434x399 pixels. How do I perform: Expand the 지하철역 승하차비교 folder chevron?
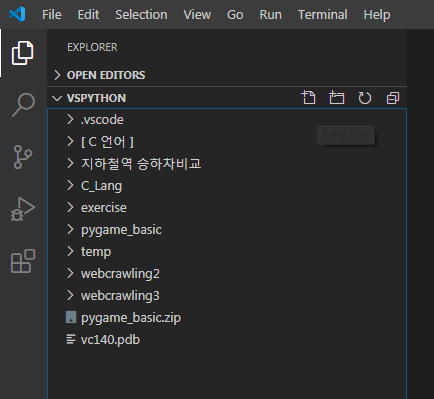[x=70, y=163]
